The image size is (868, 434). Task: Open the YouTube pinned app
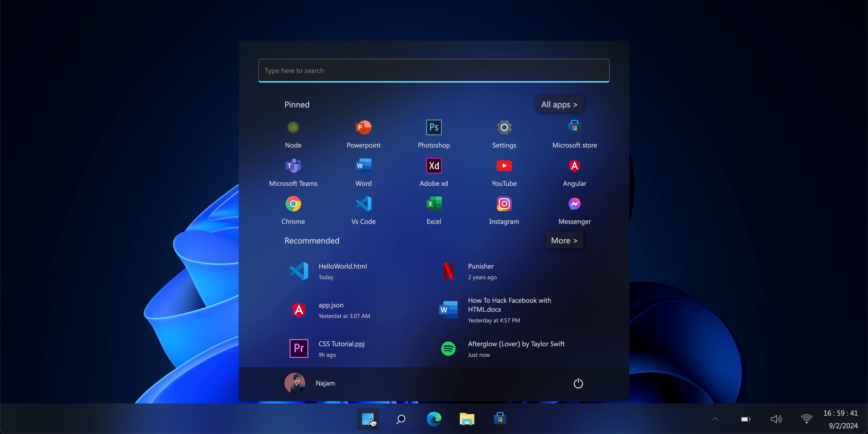[x=504, y=172]
